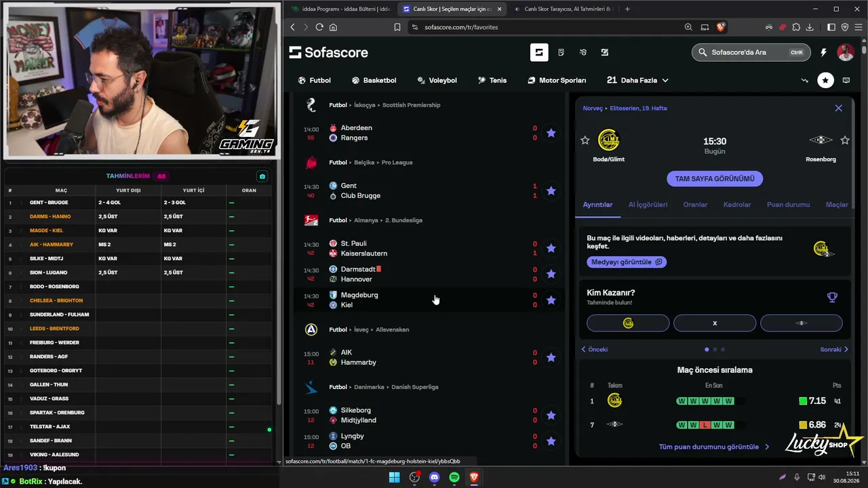Viewport: 868px width, 488px height.
Task: Open Brave browser from the taskbar
Action: click(x=474, y=477)
